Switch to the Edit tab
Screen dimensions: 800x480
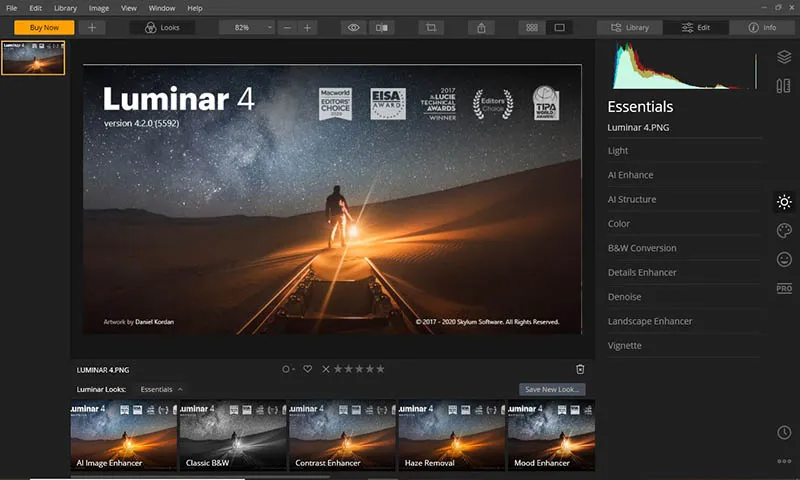click(x=696, y=28)
